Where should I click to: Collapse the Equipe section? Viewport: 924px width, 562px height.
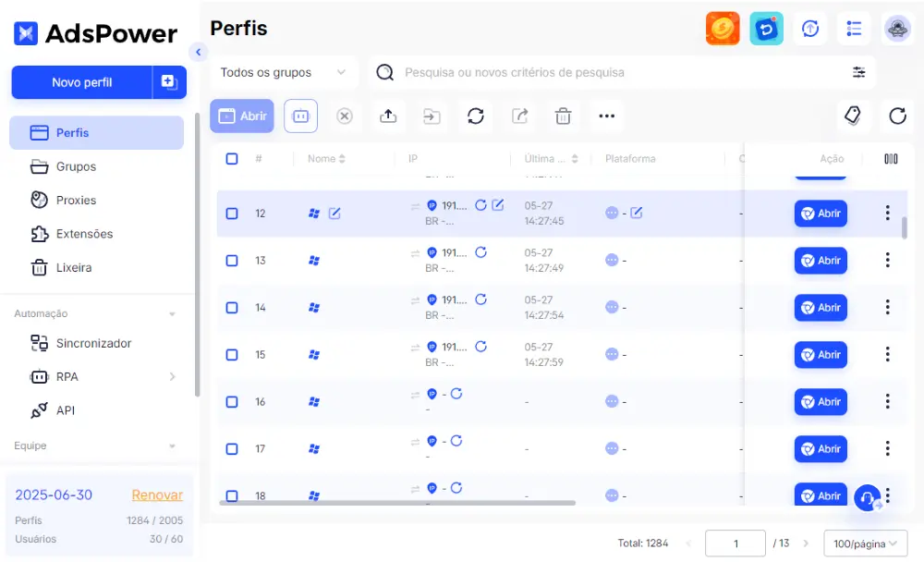172,446
